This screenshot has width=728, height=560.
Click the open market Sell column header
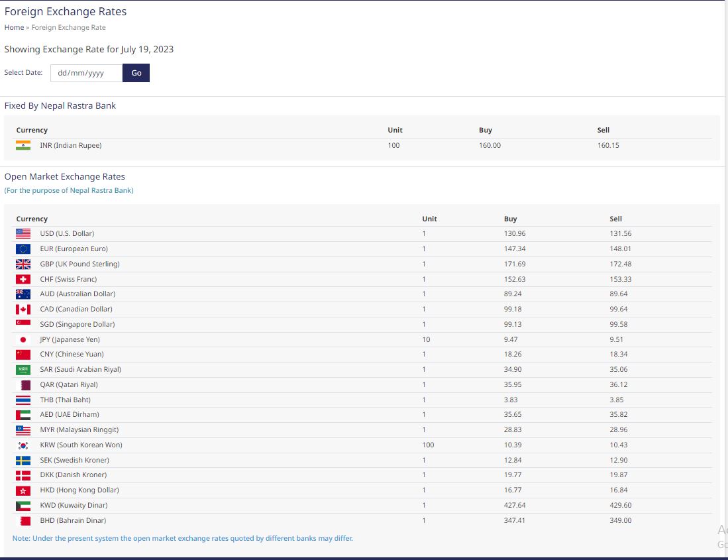click(x=615, y=219)
